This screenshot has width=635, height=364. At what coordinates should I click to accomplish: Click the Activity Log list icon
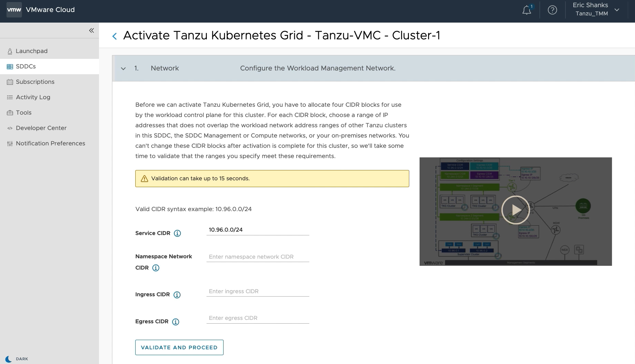point(10,97)
